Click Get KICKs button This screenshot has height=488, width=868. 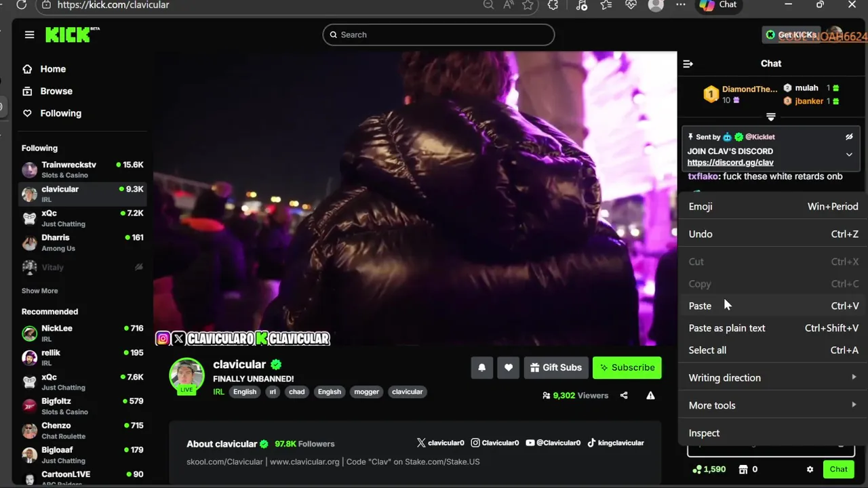[791, 35]
